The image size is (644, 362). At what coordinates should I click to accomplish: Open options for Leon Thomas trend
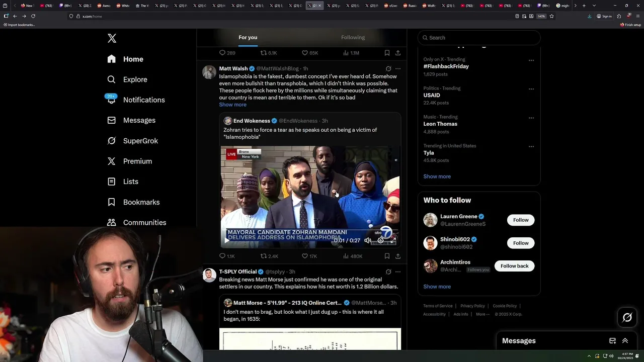click(531, 118)
